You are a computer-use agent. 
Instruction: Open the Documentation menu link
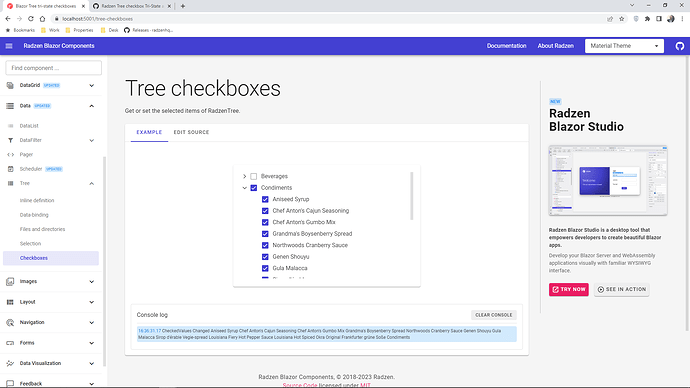(x=506, y=46)
